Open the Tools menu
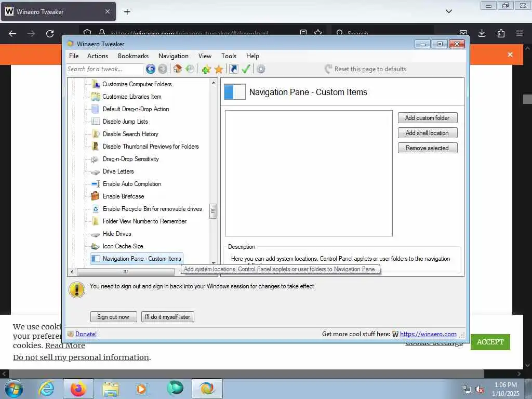Image resolution: width=532 pixels, height=399 pixels. (x=229, y=56)
